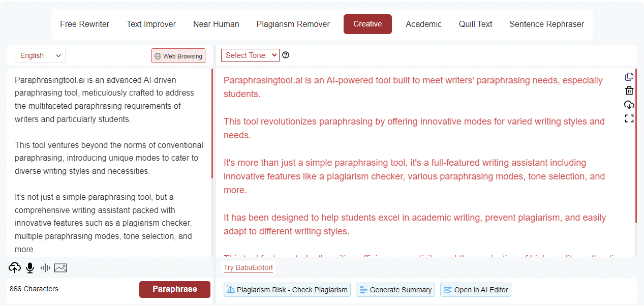
Task: Open the Select Tone dropdown
Action: click(250, 55)
